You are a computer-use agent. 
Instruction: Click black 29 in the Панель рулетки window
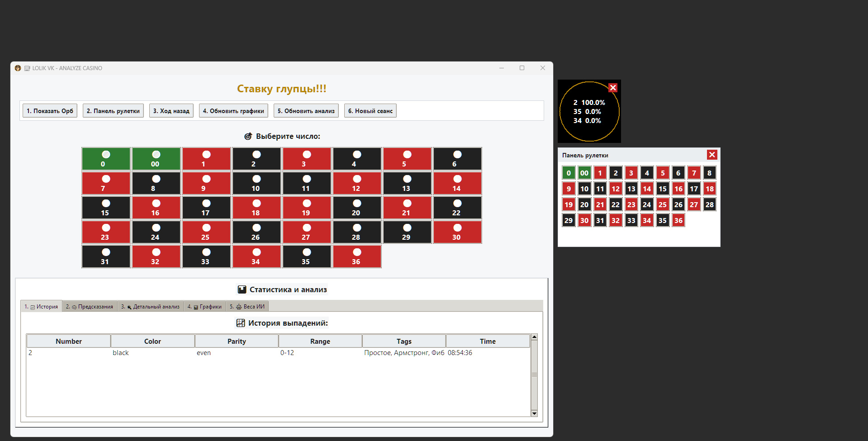569,220
